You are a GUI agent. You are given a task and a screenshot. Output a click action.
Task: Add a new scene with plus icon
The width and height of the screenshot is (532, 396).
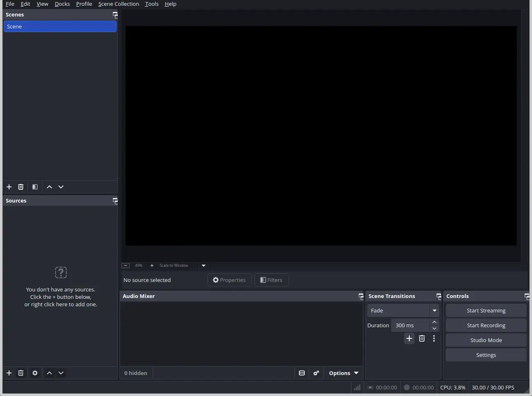tap(9, 187)
